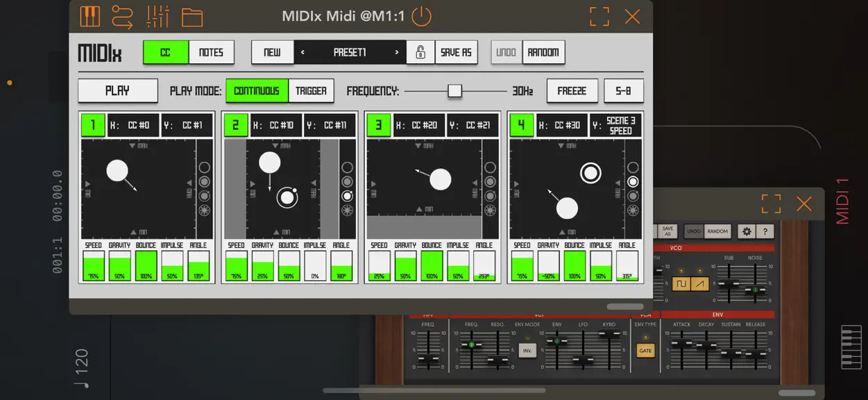Click SAVE AS in MIDIx window

tap(457, 52)
